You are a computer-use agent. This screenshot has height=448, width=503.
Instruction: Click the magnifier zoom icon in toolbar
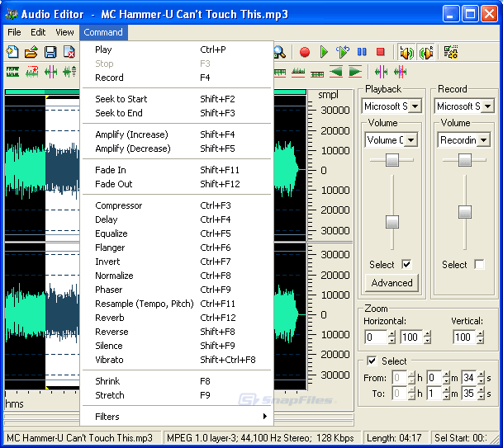click(280, 52)
